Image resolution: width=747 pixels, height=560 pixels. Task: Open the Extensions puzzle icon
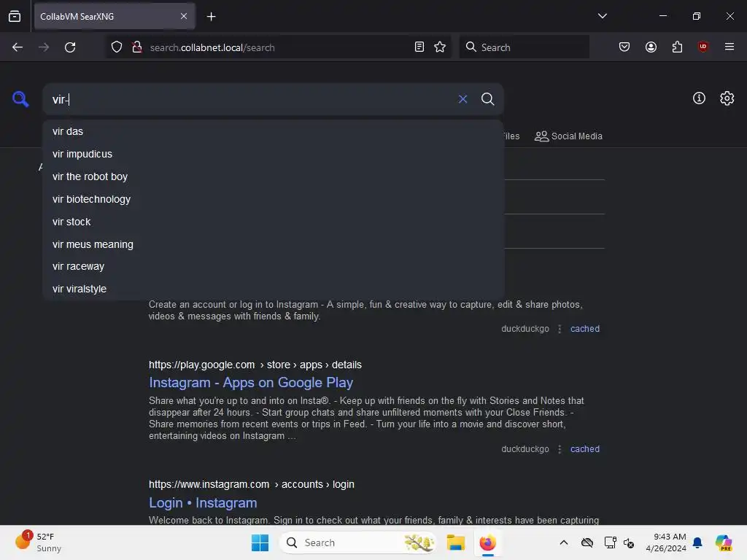pos(677,47)
